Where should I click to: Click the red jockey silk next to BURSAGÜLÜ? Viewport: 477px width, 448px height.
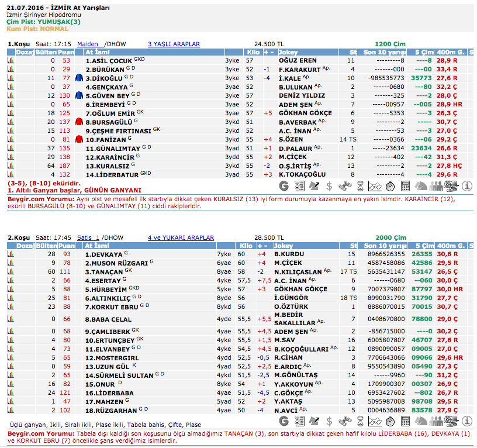click(79, 122)
